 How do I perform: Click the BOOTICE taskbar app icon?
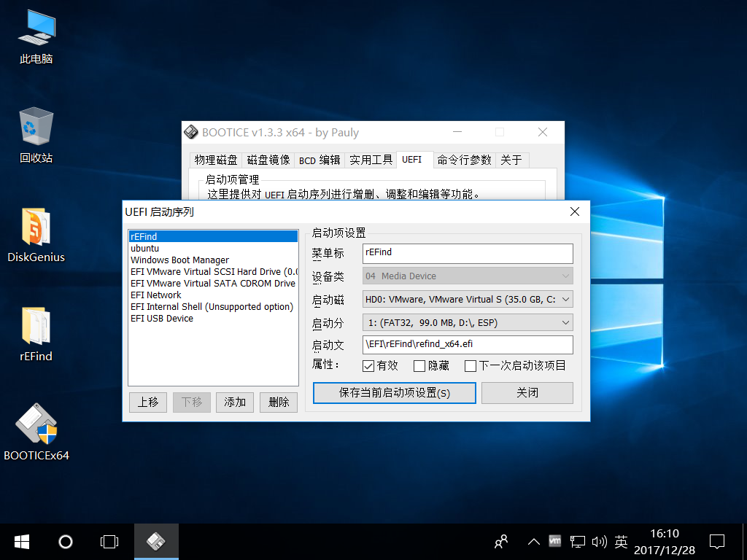pyautogui.click(x=156, y=542)
